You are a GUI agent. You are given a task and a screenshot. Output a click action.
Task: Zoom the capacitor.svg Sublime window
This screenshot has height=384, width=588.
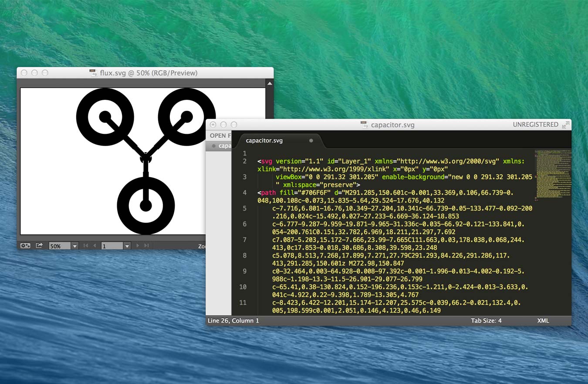tap(234, 125)
